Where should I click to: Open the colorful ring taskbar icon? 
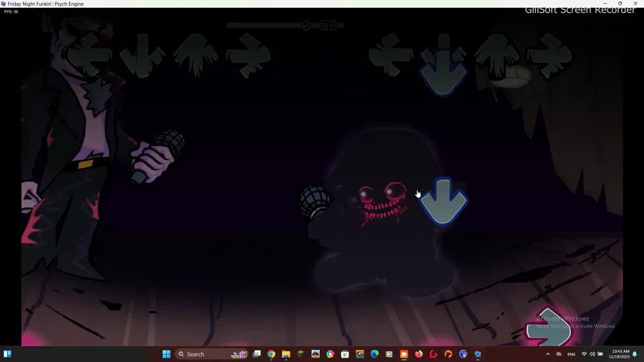click(x=330, y=354)
